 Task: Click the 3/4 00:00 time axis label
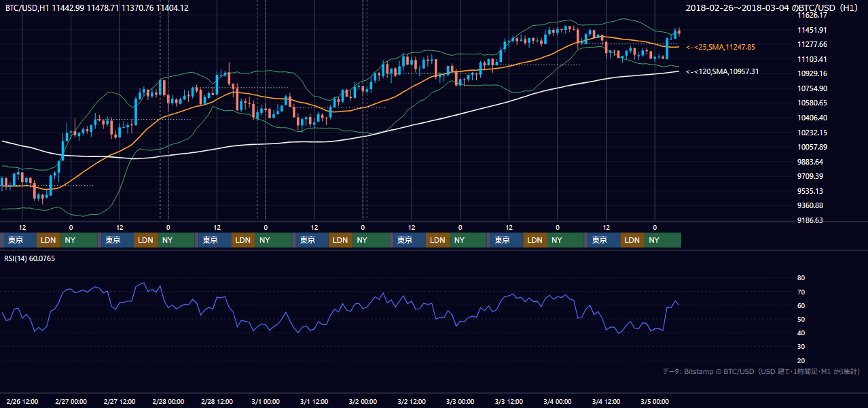tap(558, 401)
